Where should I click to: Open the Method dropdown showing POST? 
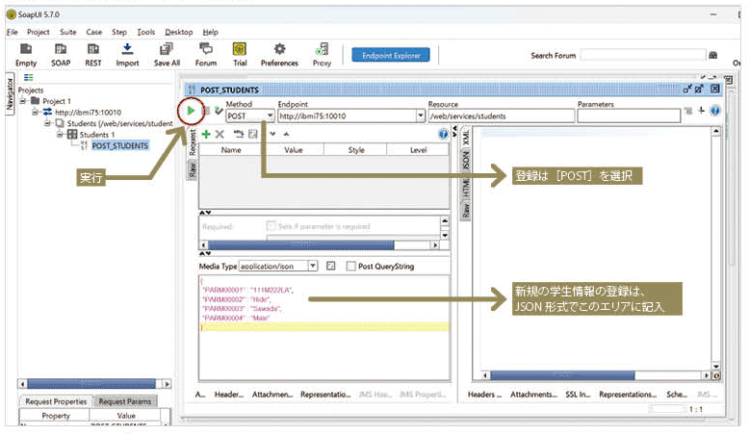(x=269, y=116)
